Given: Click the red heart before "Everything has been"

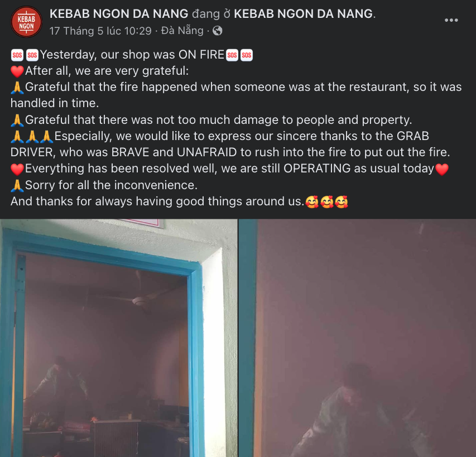Looking at the screenshot, I should [17, 169].
